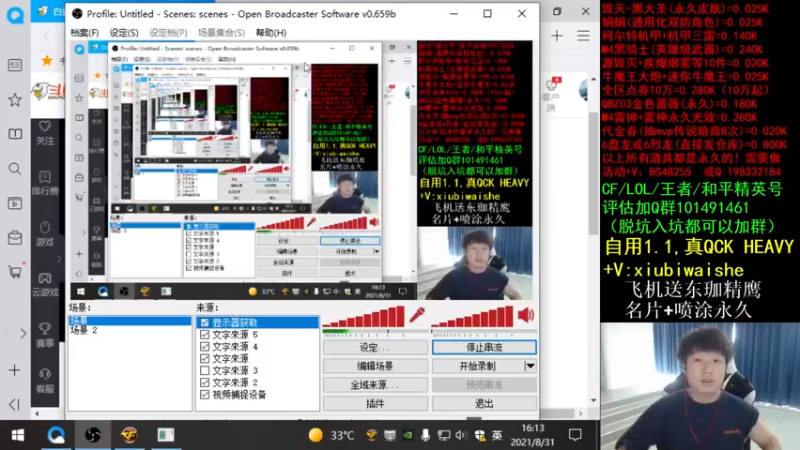The width and height of the screenshot is (800, 450).
Task: Open the 场景集合(S) menu
Action: [221, 33]
